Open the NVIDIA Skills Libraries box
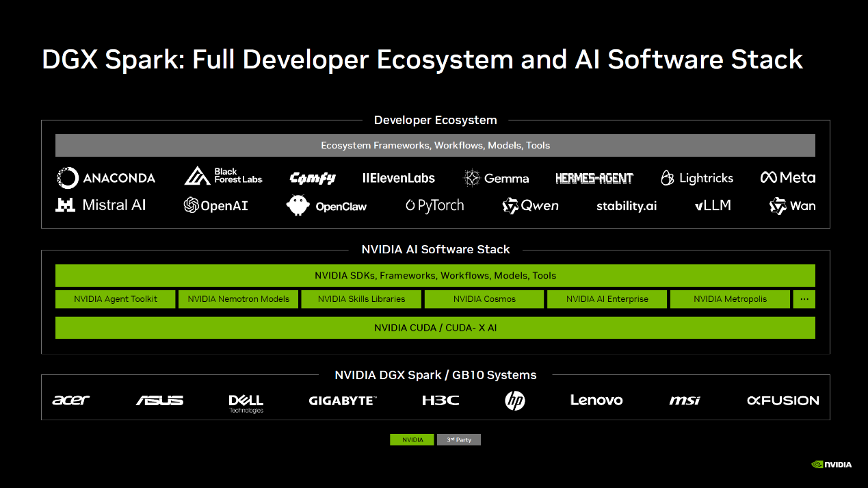The height and width of the screenshot is (488, 868). pos(361,299)
